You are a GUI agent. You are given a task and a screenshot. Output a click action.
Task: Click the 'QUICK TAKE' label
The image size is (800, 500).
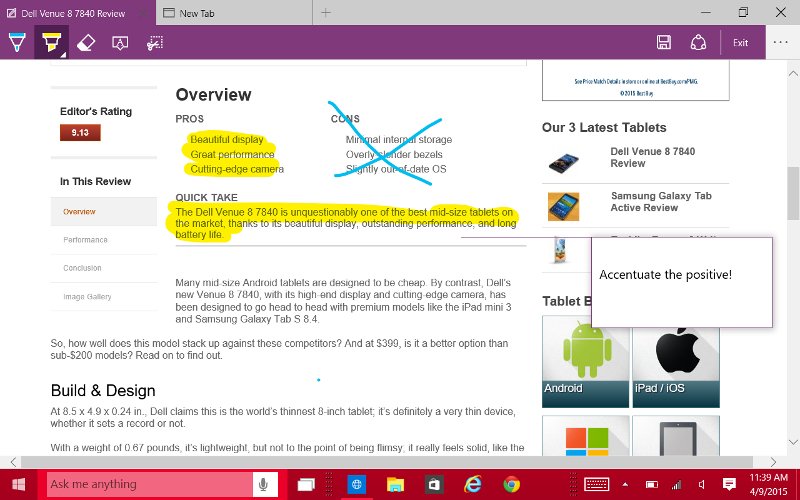pyautogui.click(x=206, y=197)
